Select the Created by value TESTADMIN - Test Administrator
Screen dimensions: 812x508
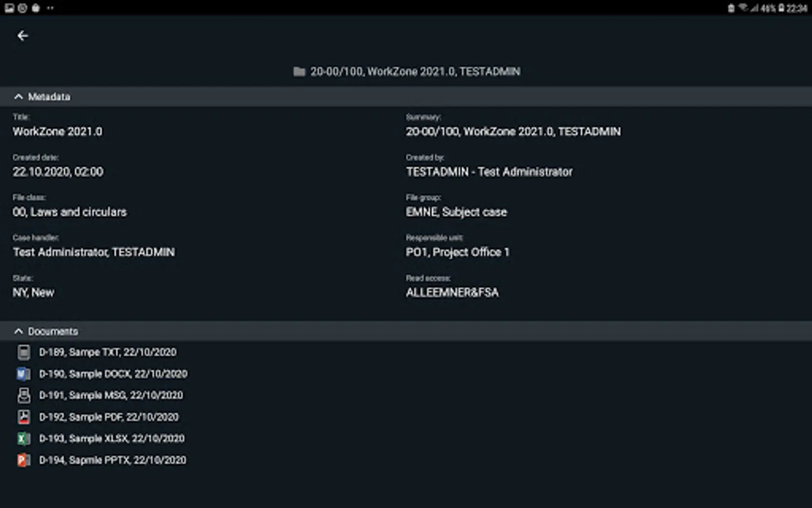coord(489,172)
